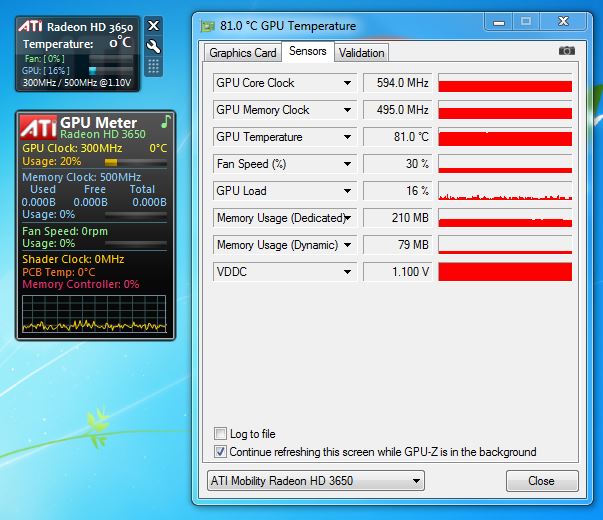Switch to the Graphics Card tab
Image resolution: width=603 pixels, height=520 pixels.
243,53
